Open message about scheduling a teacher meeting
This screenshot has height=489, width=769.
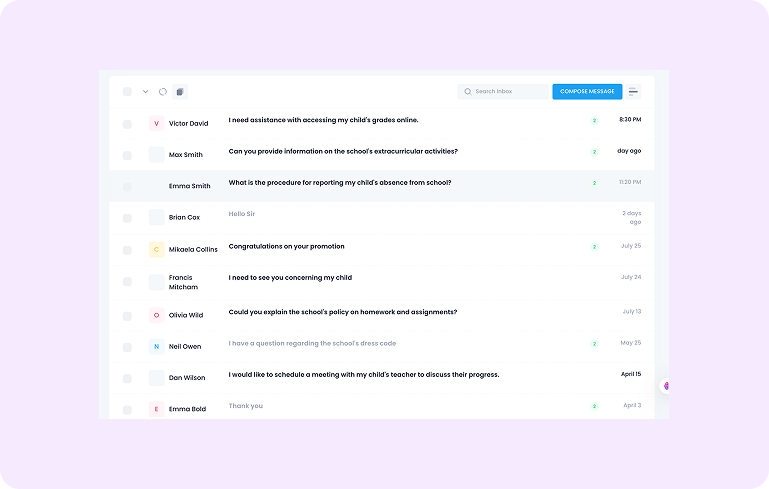364,375
